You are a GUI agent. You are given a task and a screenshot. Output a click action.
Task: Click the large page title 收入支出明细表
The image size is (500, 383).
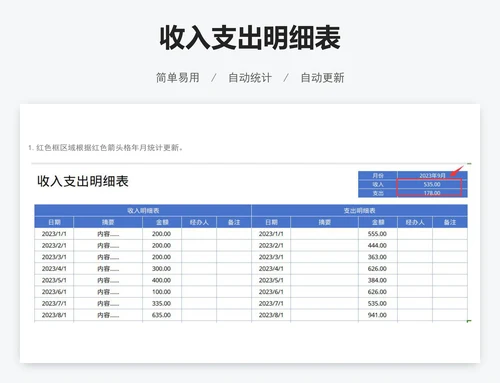[x=250, y=37]
